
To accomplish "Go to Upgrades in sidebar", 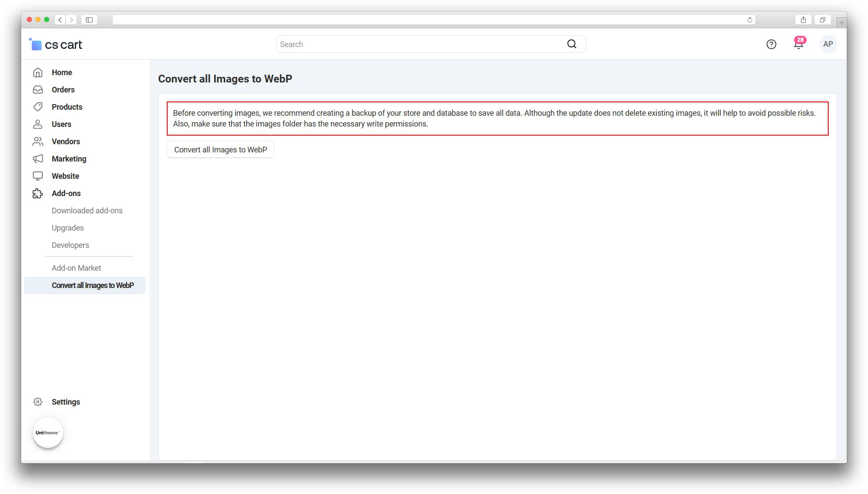I will 68,228.
